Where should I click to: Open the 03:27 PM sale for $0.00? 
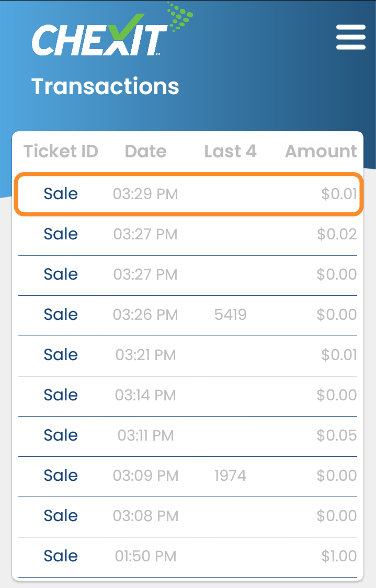188,275
